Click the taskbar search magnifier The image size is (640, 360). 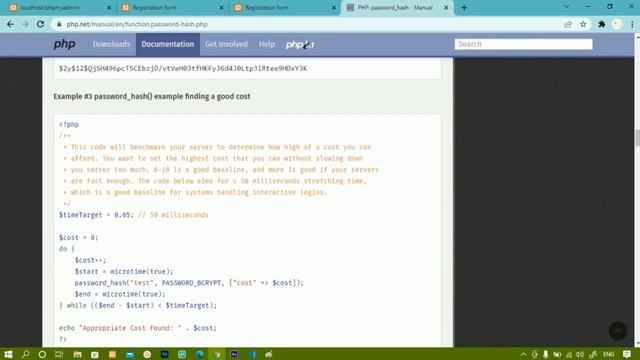tap(25, 354)
